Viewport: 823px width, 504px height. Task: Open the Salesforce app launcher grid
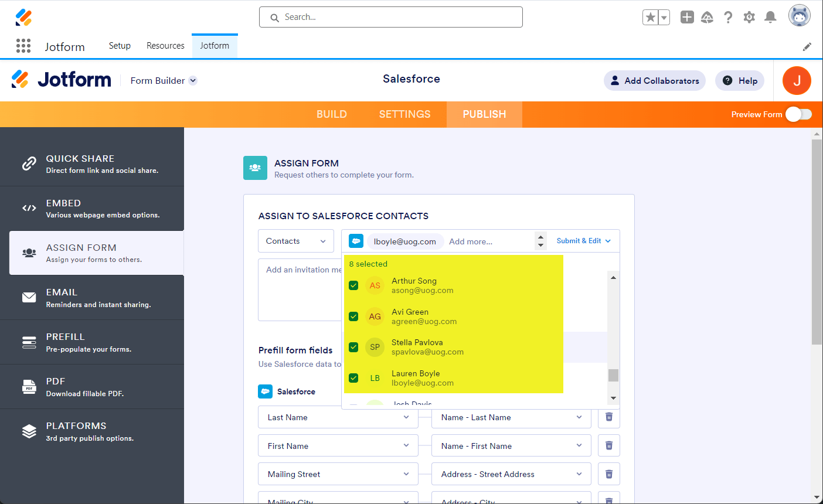[23, 46]
